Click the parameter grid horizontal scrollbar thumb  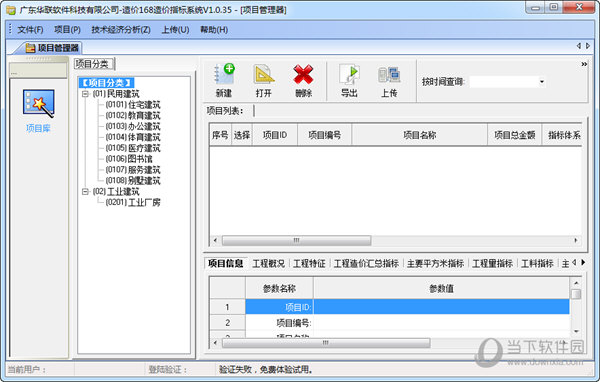point(326,343)
